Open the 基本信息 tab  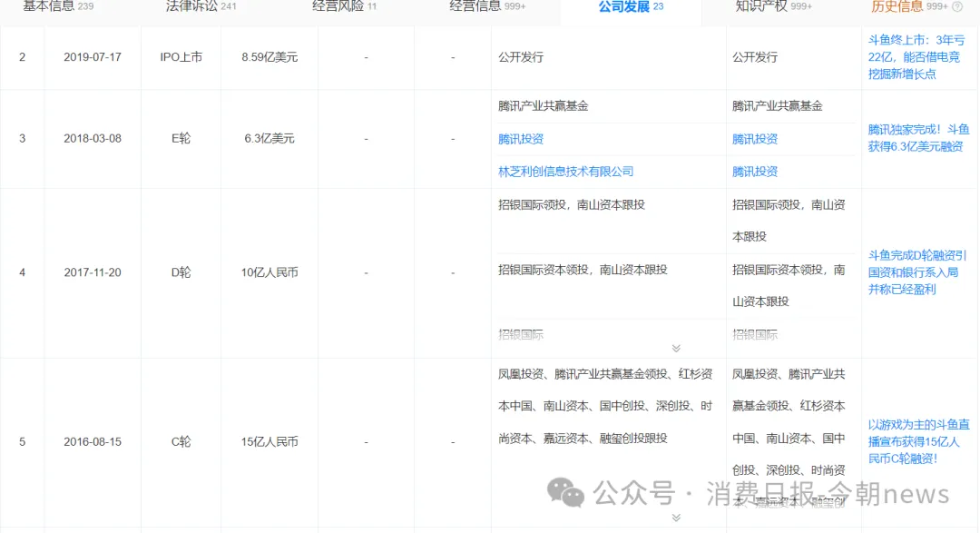[58, 7]
